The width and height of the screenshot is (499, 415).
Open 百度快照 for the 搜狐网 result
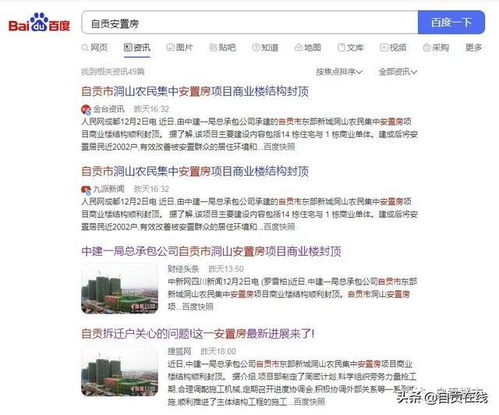tap(309, 402)
